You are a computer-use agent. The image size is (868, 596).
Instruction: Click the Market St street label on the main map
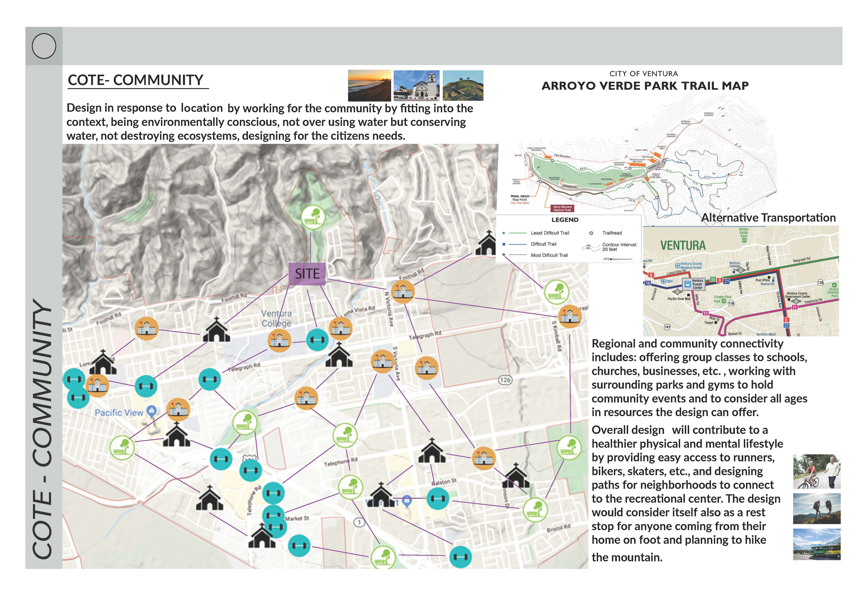[x=297, y=518]
